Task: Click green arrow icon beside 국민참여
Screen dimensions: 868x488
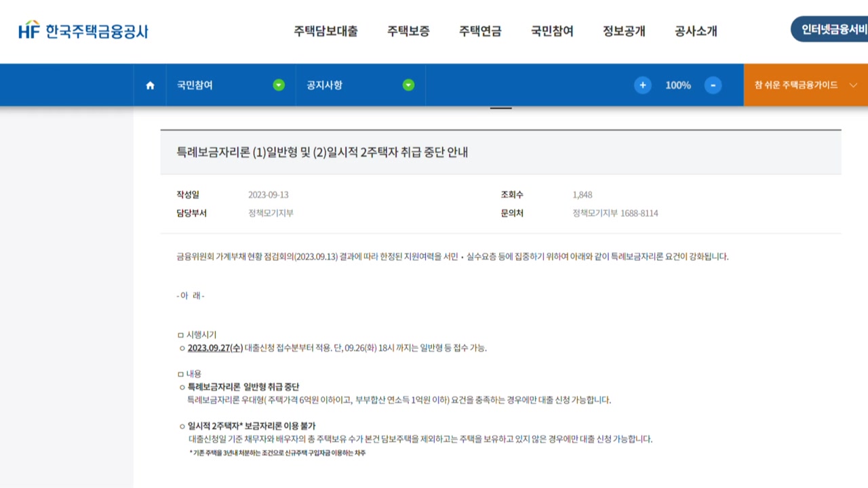Action: tap(279, 85)
